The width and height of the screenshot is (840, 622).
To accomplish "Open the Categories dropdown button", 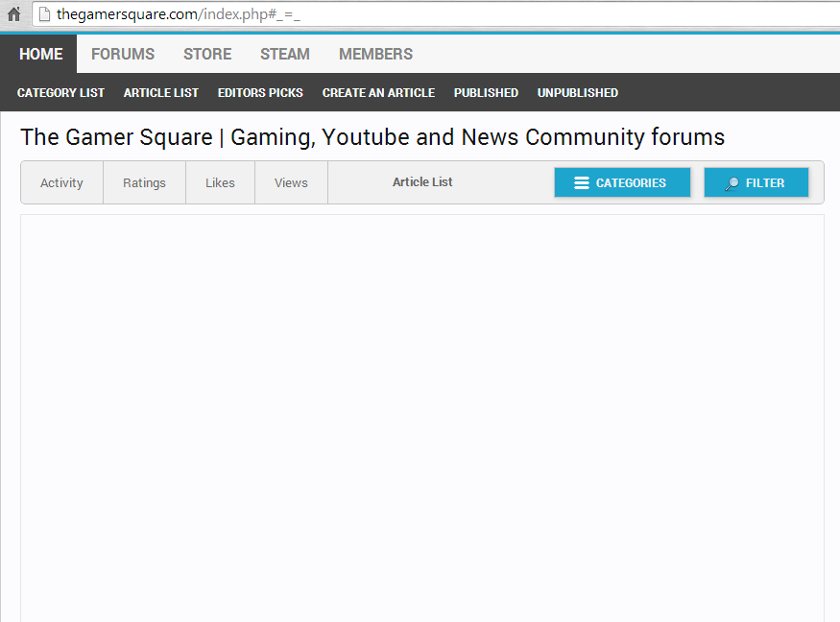I will [x=622, y=182].
